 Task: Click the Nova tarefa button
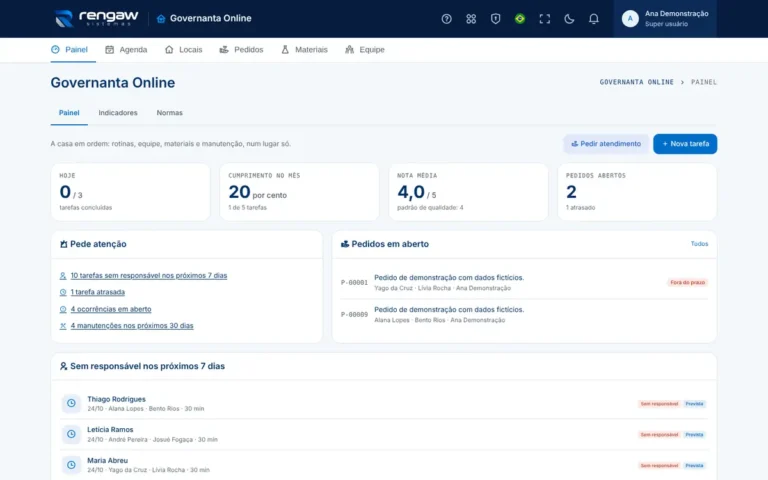click(x=685, y=144)
